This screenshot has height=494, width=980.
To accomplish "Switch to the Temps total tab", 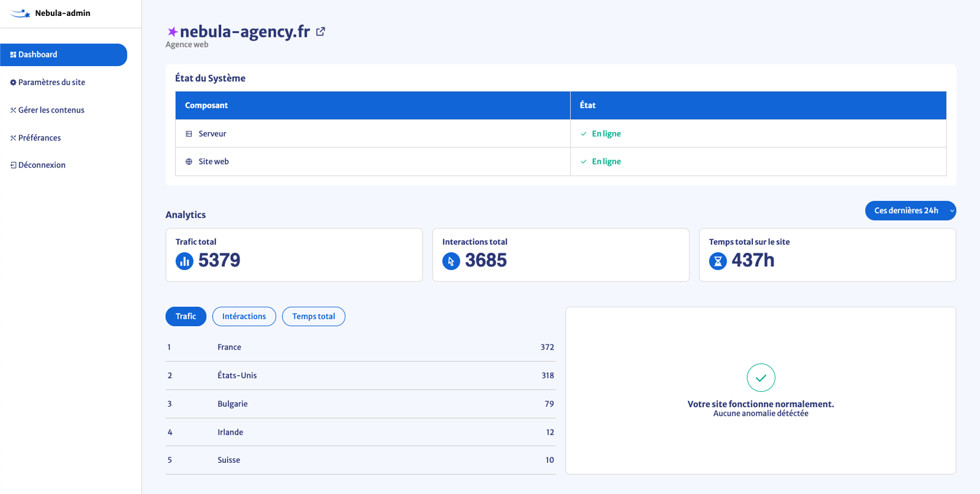I will pyautogui.click(x=314, y=316).
